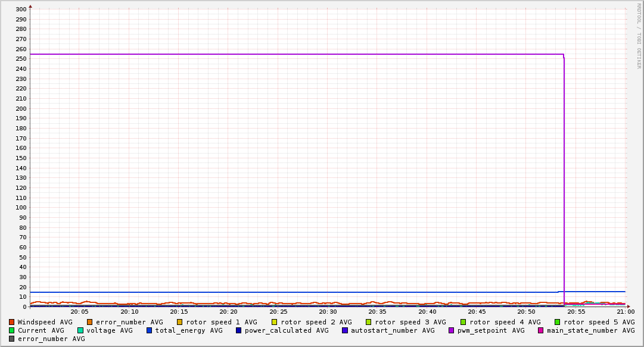Click the magenta main_state_number AVG swatch
The width and height of the screenshot is (644, 347).
pos(541,330)
